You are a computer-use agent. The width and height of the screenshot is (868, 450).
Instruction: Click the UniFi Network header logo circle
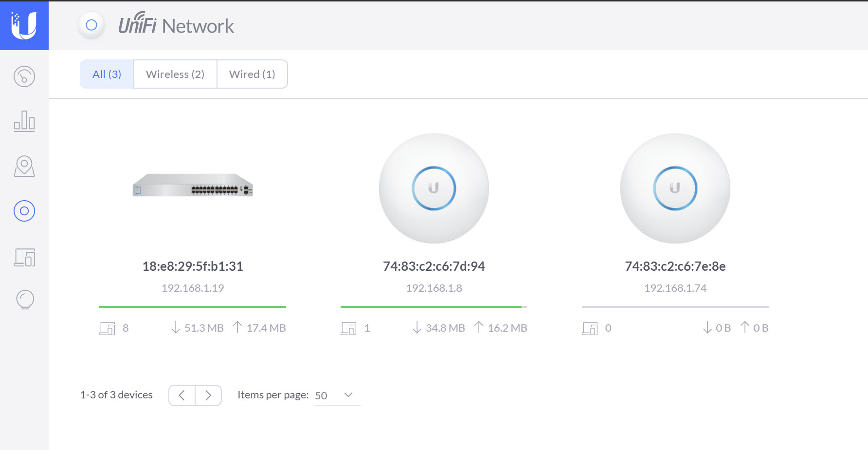pos(91,25)
